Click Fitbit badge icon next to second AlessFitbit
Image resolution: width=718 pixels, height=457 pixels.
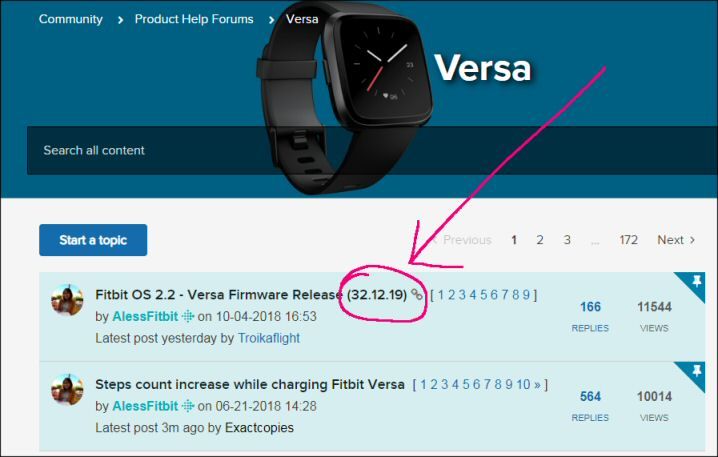tap(188, 406)
